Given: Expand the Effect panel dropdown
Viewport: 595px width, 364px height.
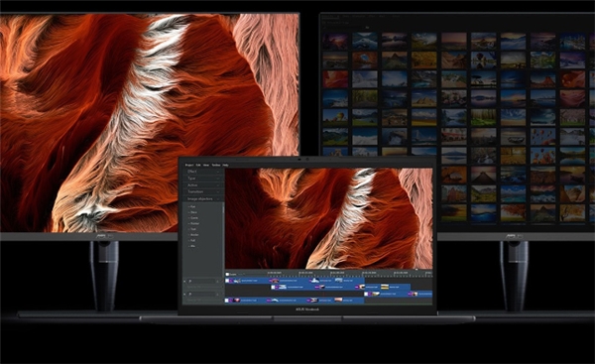Looking at the screenshot, I should pos(203,172).
